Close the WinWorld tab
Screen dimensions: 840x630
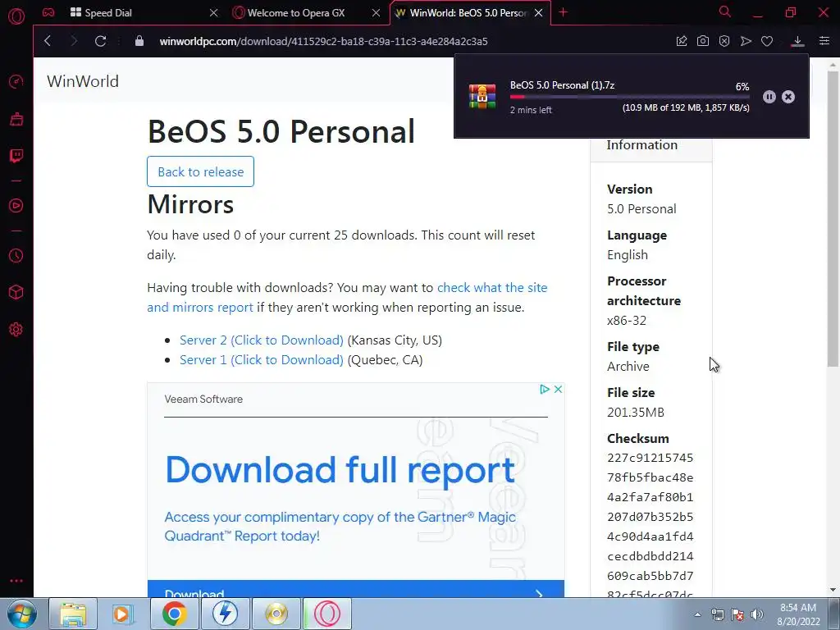(539, 13)
